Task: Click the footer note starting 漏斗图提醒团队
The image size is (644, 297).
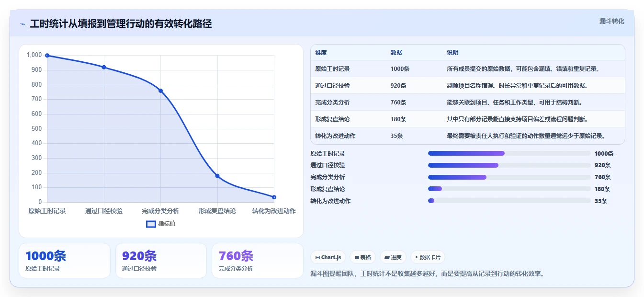Action: [x=428, y=274]
